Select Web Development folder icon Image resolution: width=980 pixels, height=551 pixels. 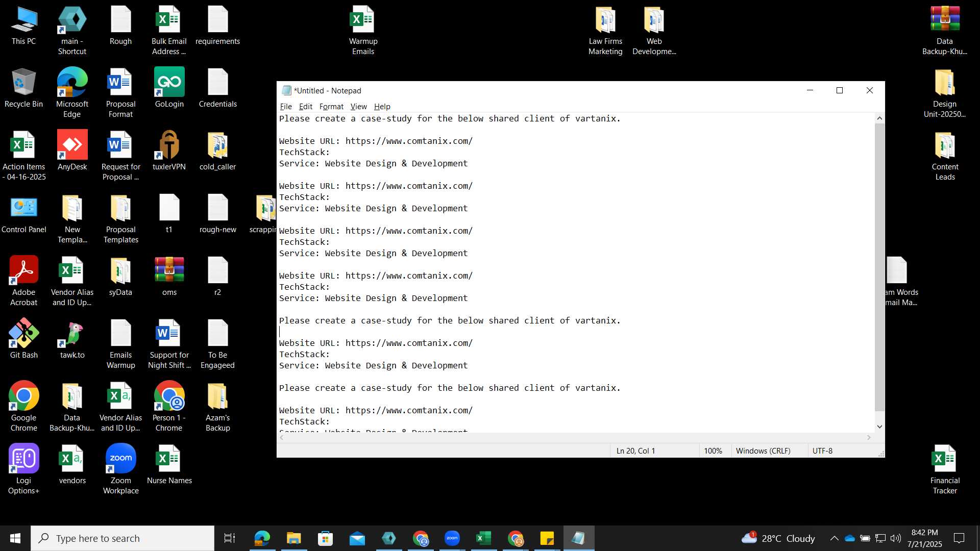point(654,30)
